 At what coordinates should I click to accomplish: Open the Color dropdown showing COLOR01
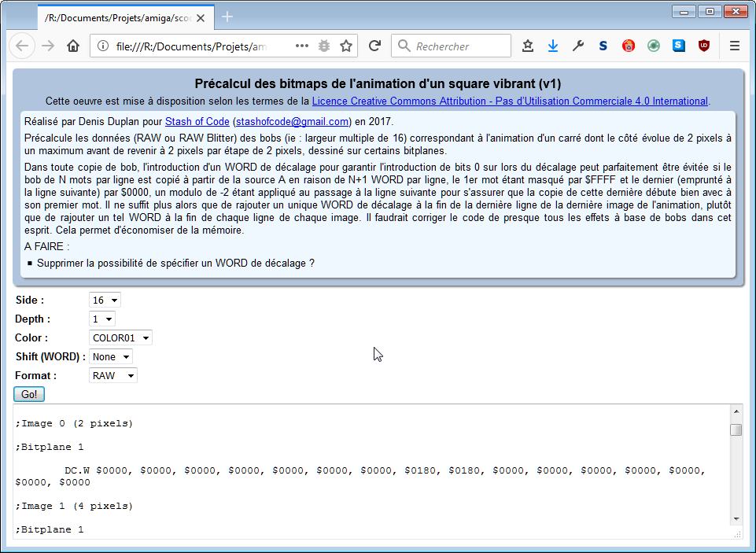click(x=120, y=337)
